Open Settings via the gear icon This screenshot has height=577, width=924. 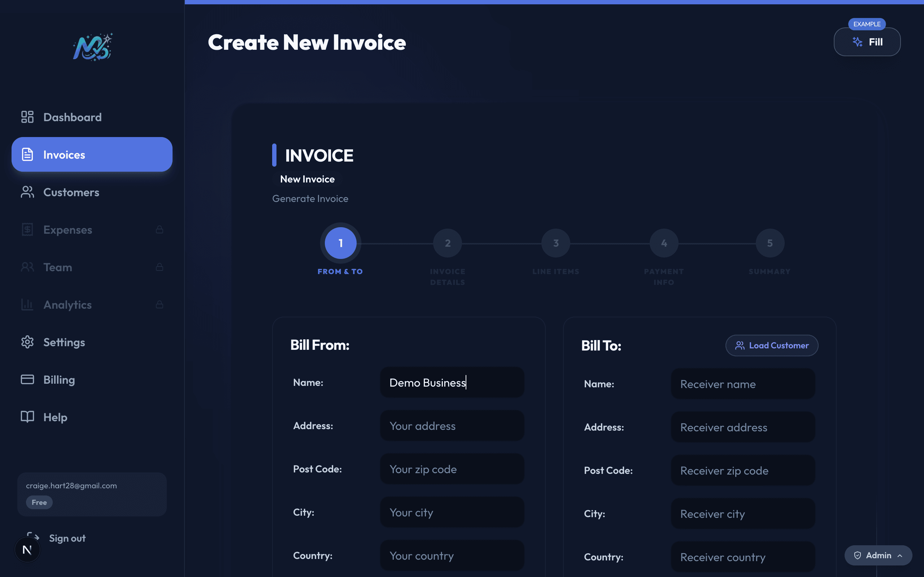point(27,342)
